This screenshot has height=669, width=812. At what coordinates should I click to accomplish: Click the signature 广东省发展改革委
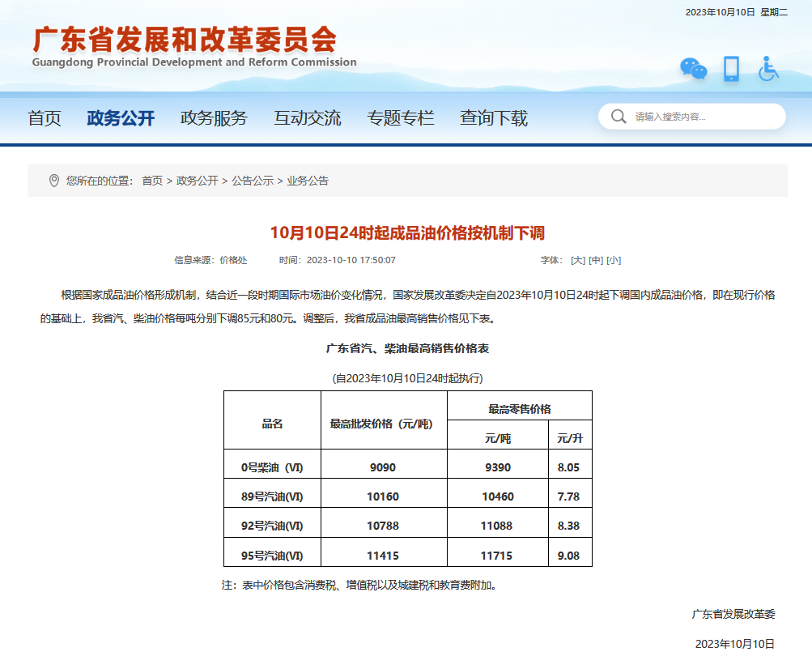(733, 614)
